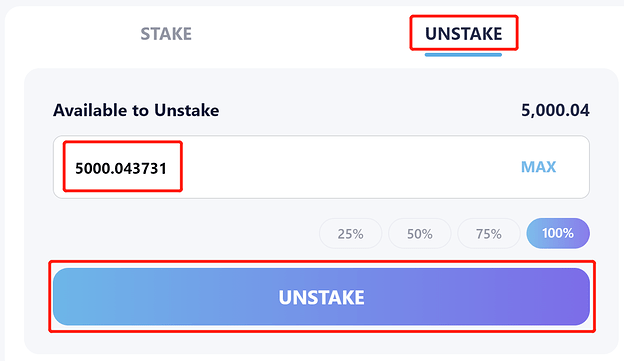
Task: Switch to the STAKE tab
Action: click(x=166, y=34)
